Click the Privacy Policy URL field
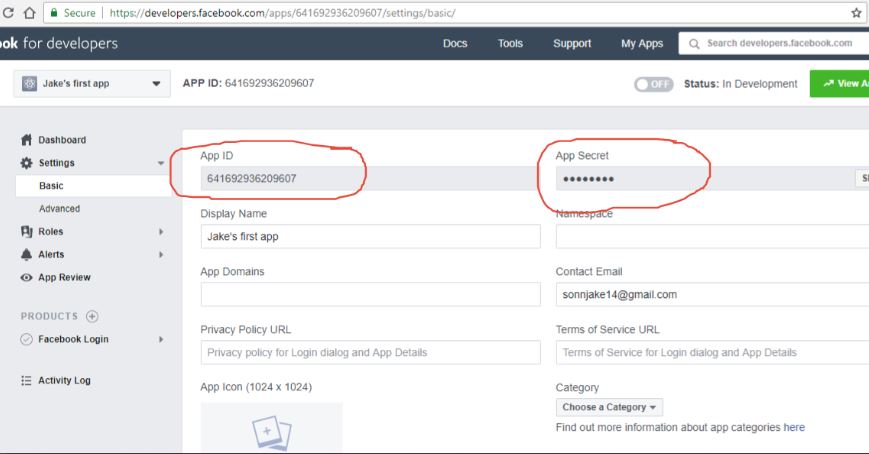Screen dimensions: 869x454 [370, 353]
